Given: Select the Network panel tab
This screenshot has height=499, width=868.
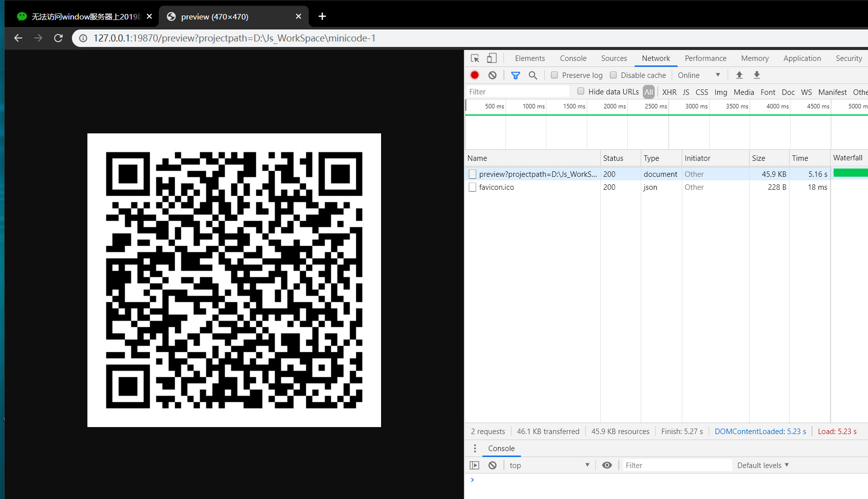Looking at the screenshot, I should click(x=656, y=58).
